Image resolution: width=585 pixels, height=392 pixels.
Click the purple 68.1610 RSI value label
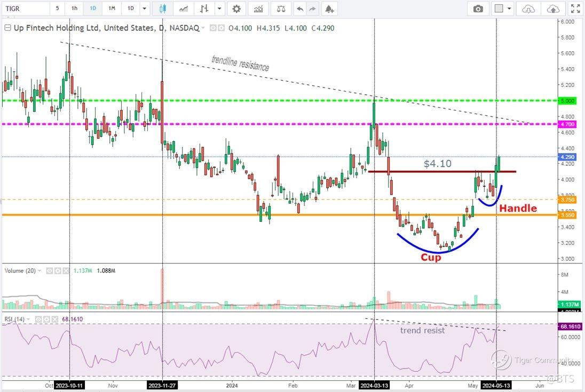(570, 326)
